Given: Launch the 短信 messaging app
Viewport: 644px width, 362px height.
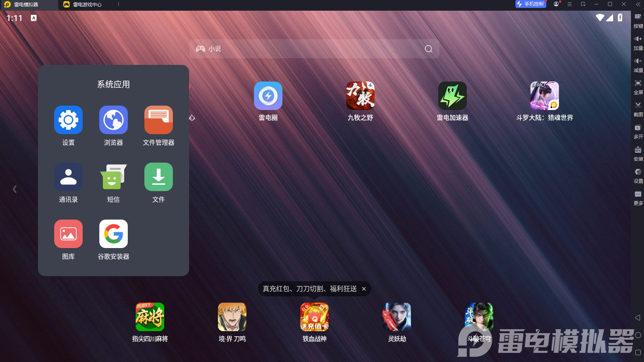Looking at the screenshot, I should (114, 177).
